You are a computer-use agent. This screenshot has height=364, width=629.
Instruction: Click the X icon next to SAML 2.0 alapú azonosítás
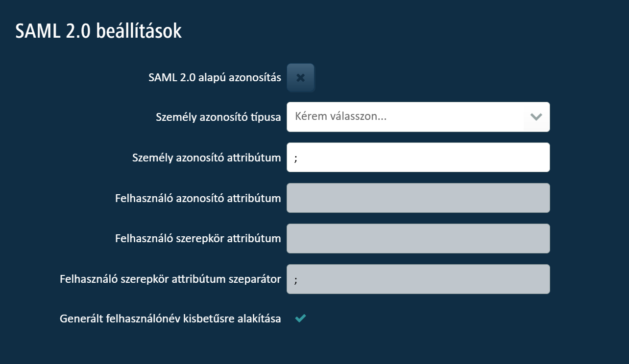pos(301,78)
